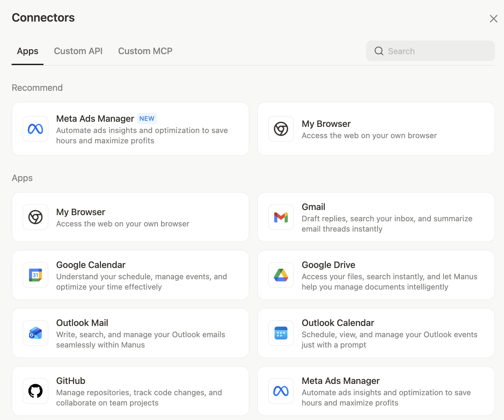
Task: Click the NEW badge on Meta Ads Manager
Action: click(147, 119)
